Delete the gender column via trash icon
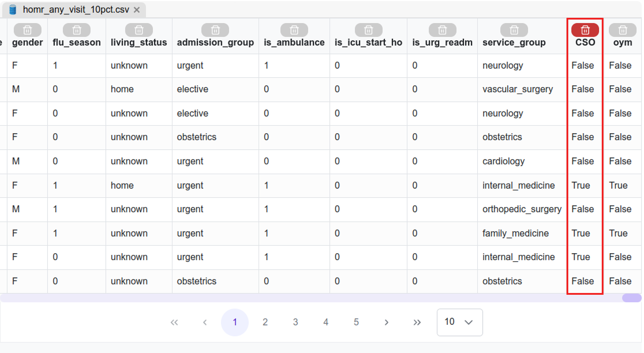The image size is (644, 353). [27, 30]
